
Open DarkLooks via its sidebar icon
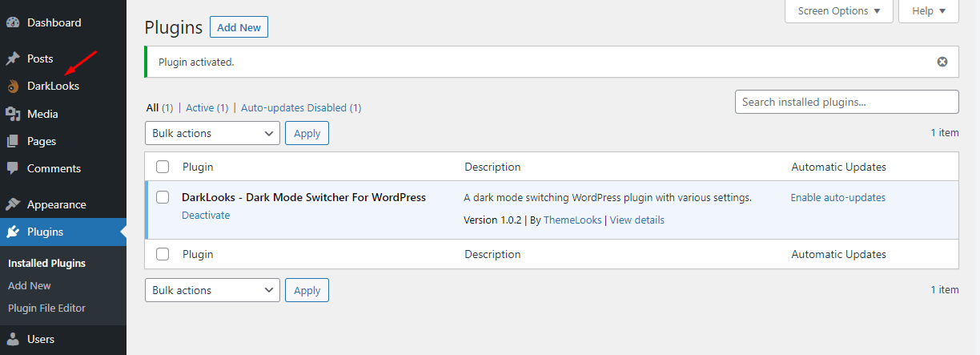coord(13,86)
